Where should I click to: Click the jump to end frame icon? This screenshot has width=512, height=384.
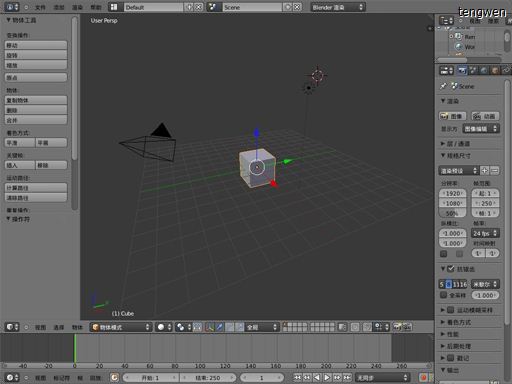pos(347,377)
